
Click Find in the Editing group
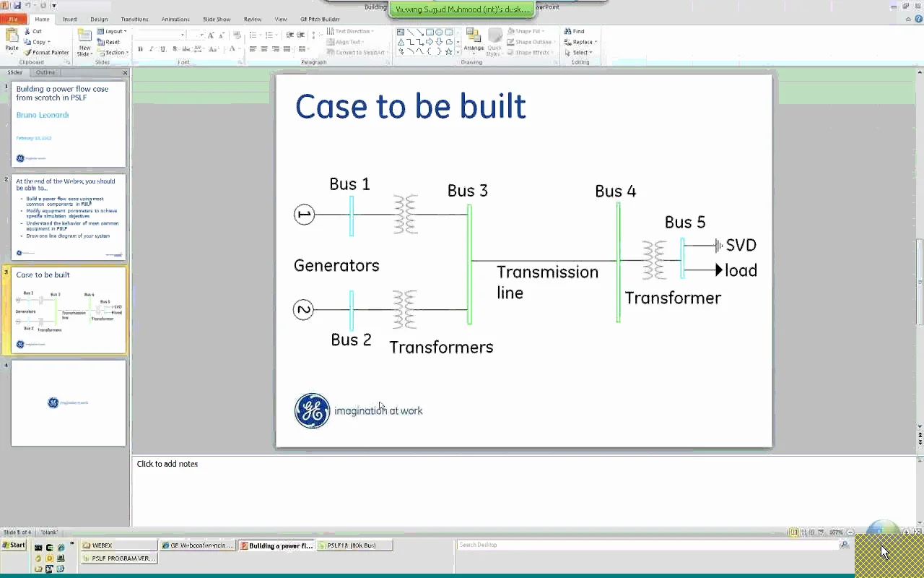click(575, 32)
